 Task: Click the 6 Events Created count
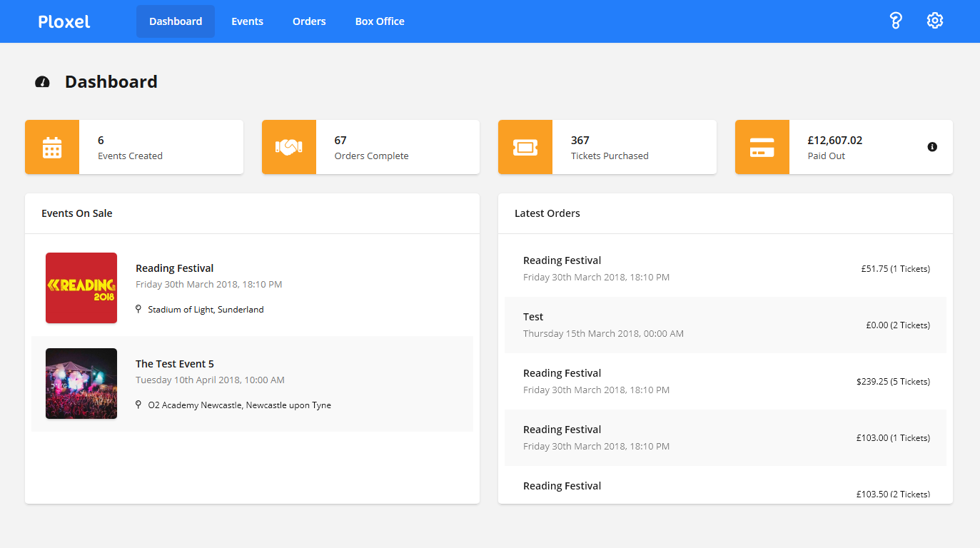101,141
